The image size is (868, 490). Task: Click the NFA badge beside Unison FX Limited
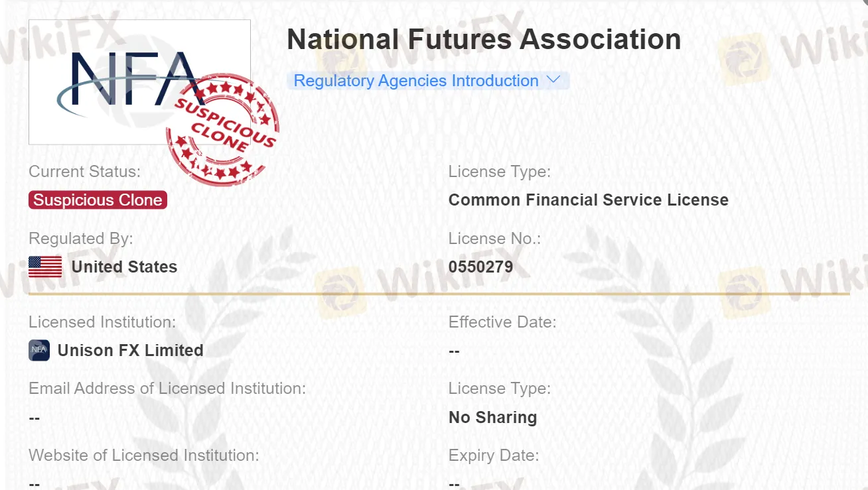[39, 350]
